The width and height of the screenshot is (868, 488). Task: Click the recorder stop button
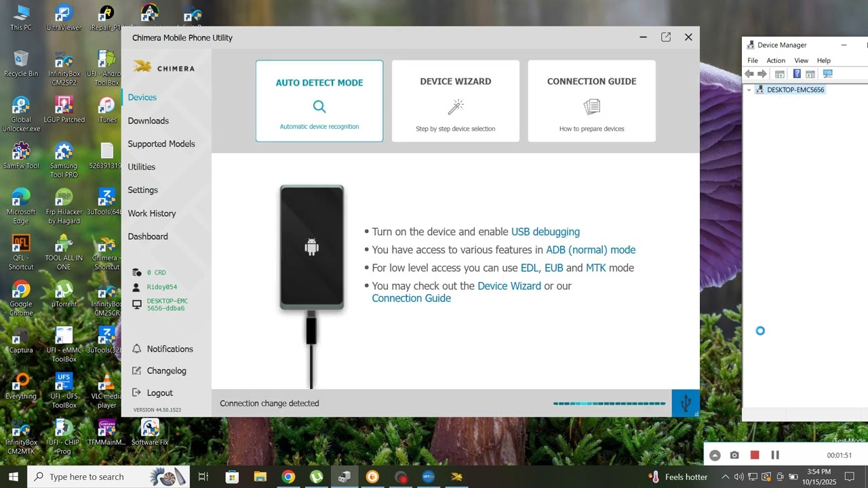click(755, 455)
